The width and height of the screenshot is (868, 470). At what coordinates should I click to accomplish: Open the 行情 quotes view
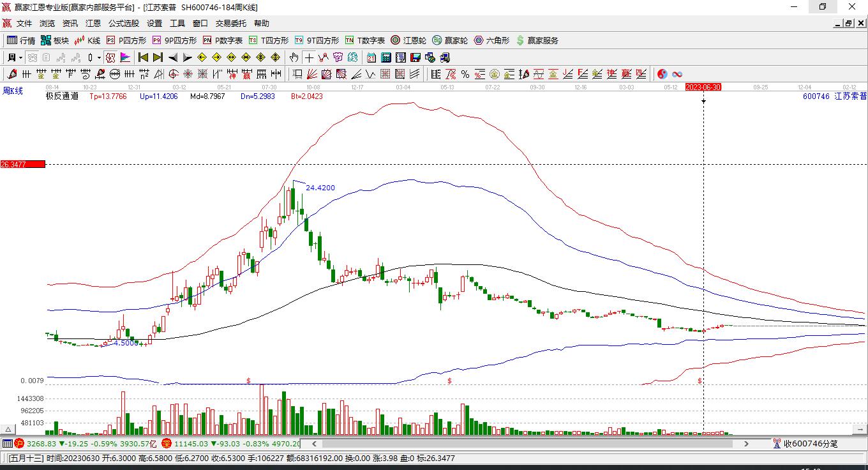coord(21,40)
